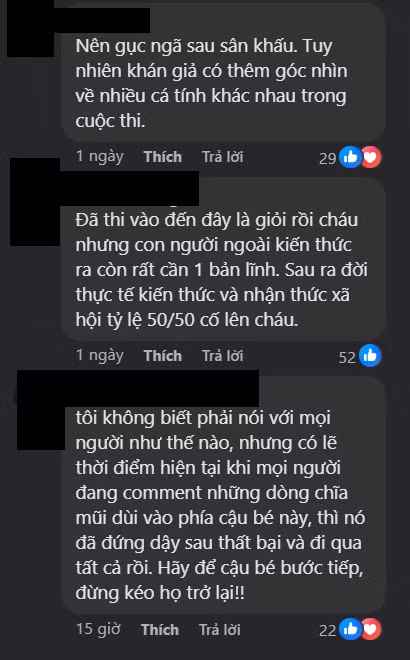This screenshot has width=410, height=660.
Task: Like the comment about 'Nên gục ngã sau sân khấu'
Action: tap(162, 157)
